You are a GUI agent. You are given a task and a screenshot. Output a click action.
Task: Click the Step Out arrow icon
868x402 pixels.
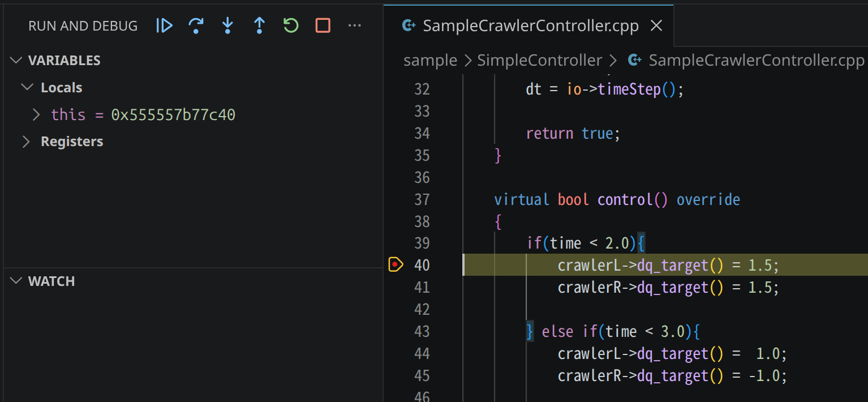(x=259, y=25)
